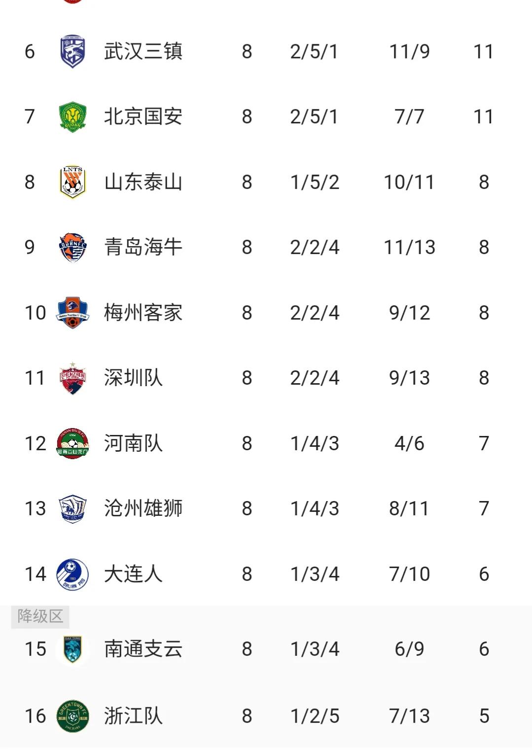This screenshot has width=532, height=756.
Task: Click the 深圳队 team name
Action: 133,378
